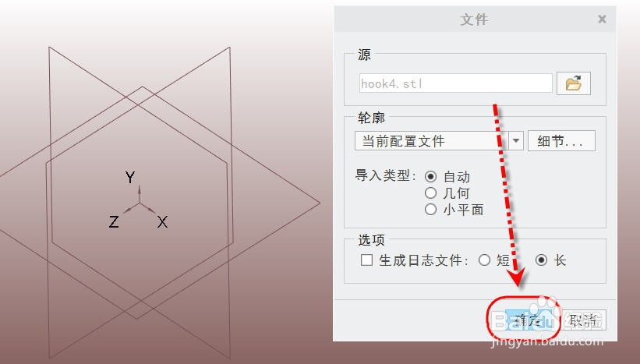Screen dimensions: 640x364
Task: Click the 文件 dialog title bar
Action: click(475, 19)
